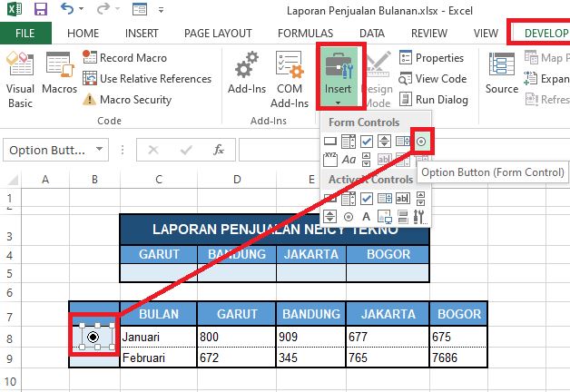Switch to the VIEW tab
Viewport: 570px width, 392px height.
pos(486,33)
